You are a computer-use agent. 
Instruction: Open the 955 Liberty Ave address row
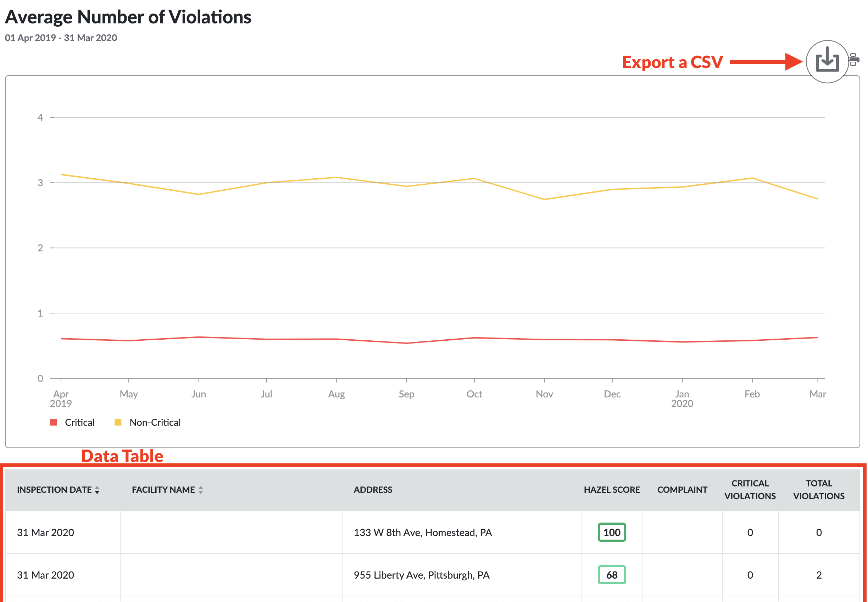pyautogui.click(x=421, y=575)
